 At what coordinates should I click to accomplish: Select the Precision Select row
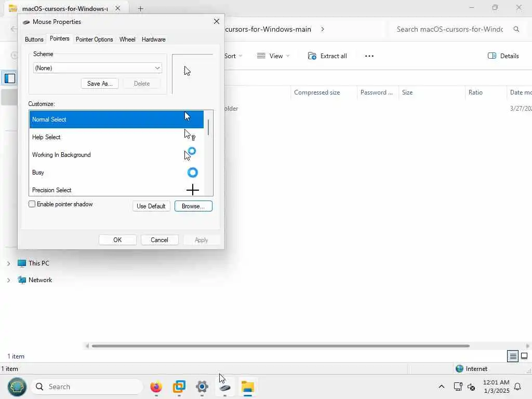(x=116, y=189)
